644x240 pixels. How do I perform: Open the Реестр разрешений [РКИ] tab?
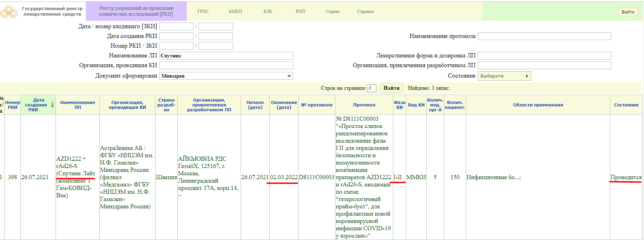point(136,11)
